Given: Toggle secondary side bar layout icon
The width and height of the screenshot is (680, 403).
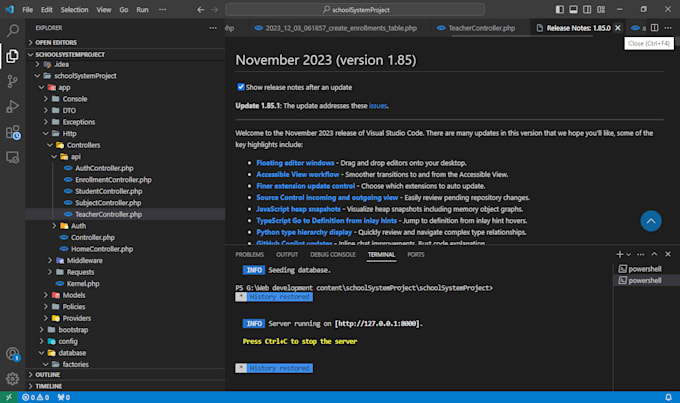Looking at the screenshot, I should [x=587, y=10].
